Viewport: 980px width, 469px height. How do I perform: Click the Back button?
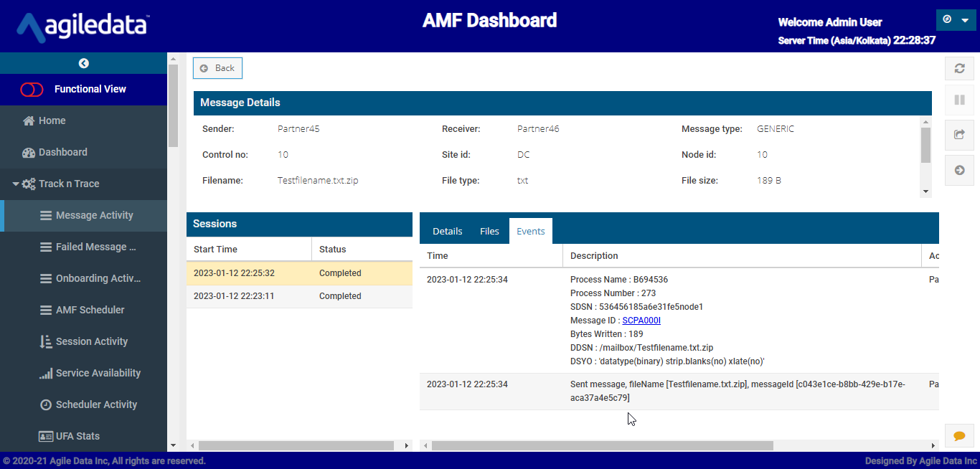(x=217, y=68)
